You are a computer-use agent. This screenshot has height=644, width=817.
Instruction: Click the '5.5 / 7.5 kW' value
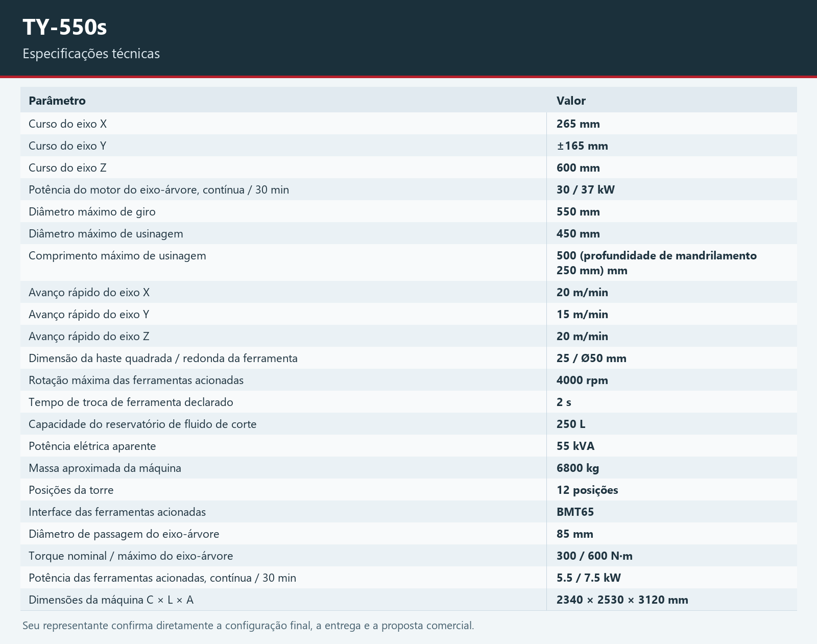pyautogui.click(x=589, y=578)
